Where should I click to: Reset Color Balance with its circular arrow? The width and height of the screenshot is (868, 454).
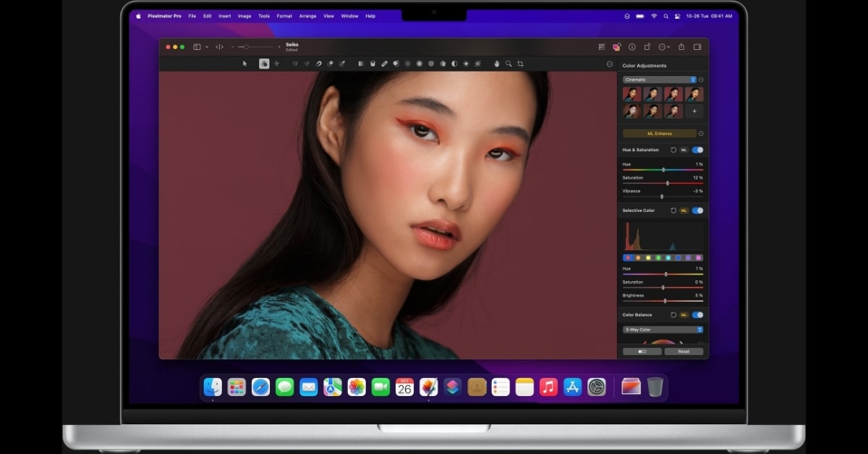coord(673,315)
